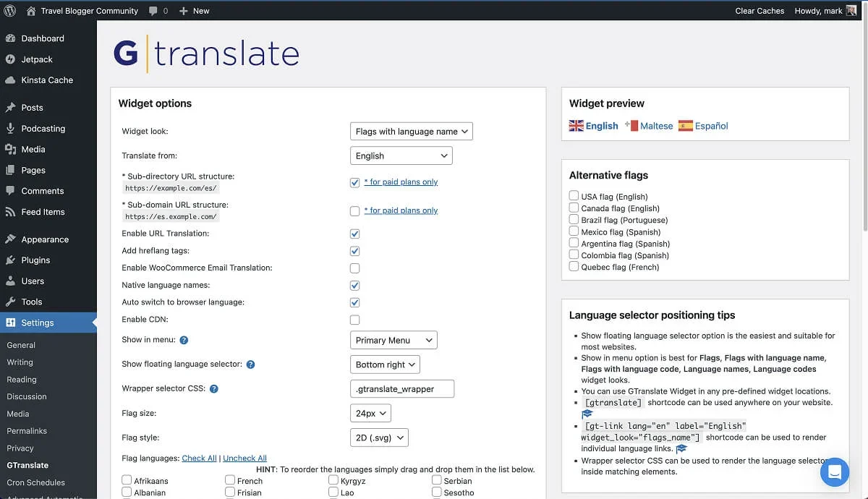Click the Comments icon in sidebar

point(10,191)
